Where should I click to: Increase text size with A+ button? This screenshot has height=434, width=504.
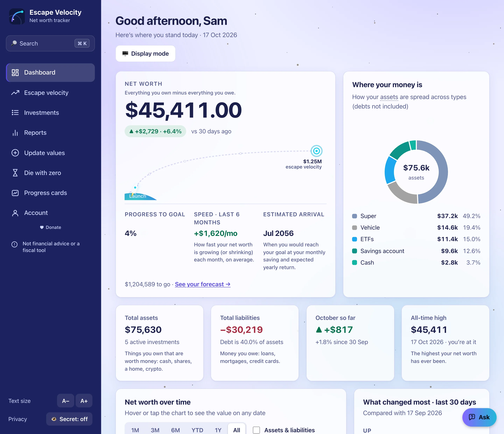(84, 401)
